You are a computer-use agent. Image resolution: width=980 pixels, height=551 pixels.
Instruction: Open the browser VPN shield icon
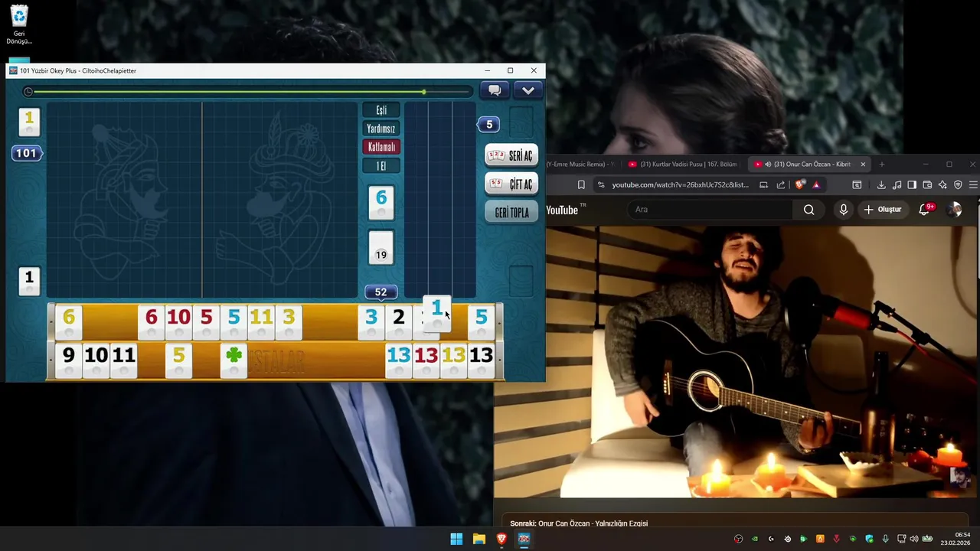958,184
